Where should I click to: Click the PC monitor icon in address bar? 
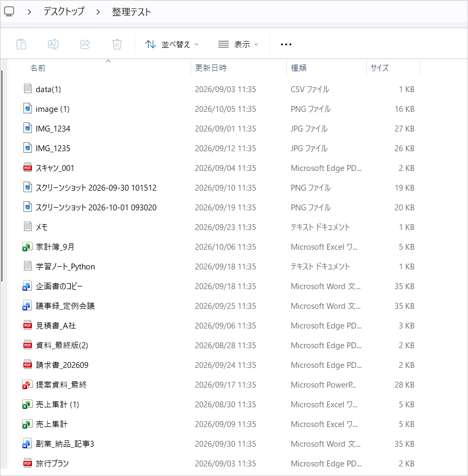tap(9, 12)
